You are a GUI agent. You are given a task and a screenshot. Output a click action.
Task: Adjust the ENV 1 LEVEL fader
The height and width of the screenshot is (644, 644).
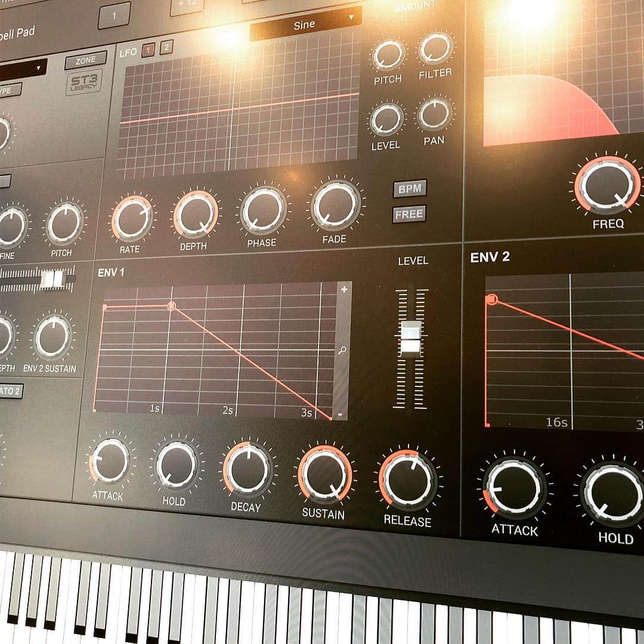[411, 339]
